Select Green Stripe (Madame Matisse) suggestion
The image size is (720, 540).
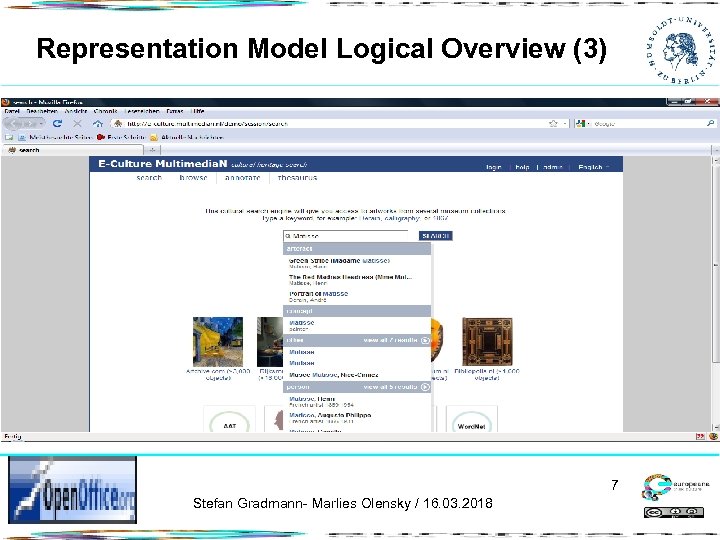pos(357,264)
